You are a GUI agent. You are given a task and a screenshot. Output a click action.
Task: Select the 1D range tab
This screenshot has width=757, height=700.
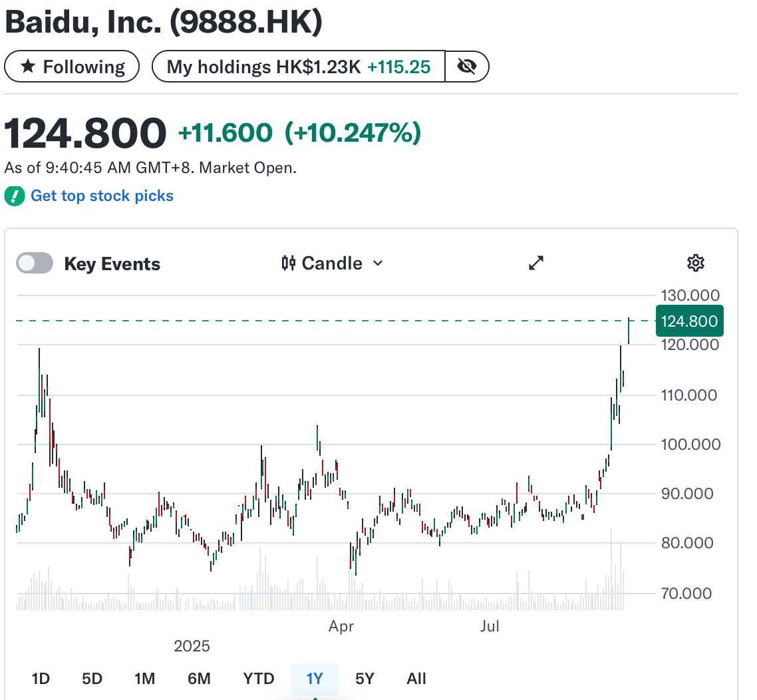click(x=41, y=679)
